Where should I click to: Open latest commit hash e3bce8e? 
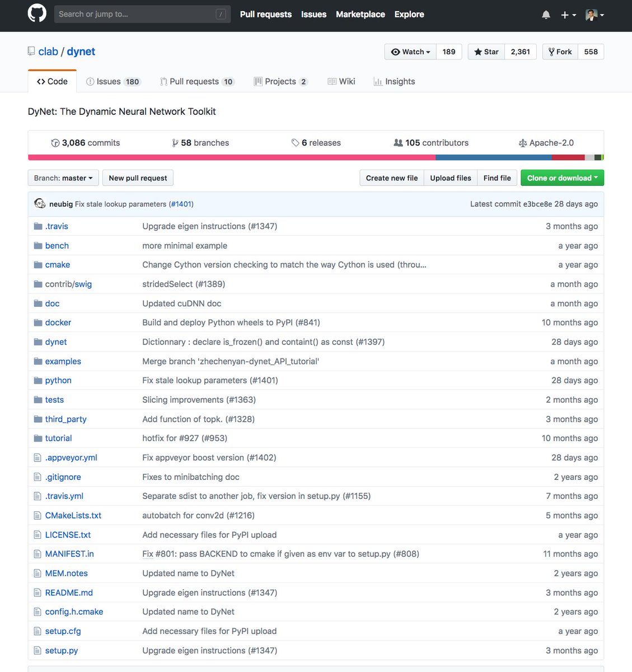tap(537, 204)
